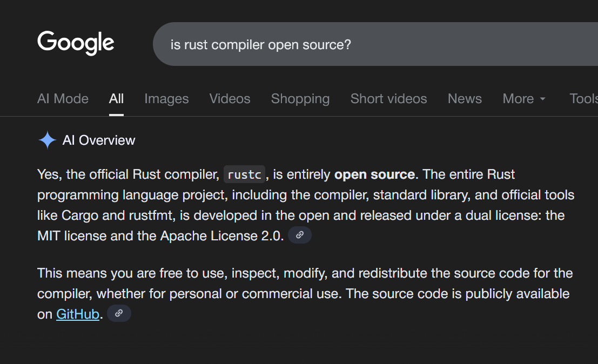Open source link icon after Apache License 2.0
598x364 pixels.
coord(300,235)
